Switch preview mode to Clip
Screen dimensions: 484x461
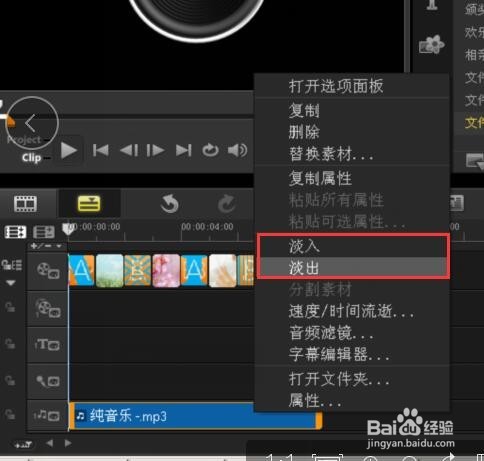coord(31,157)
